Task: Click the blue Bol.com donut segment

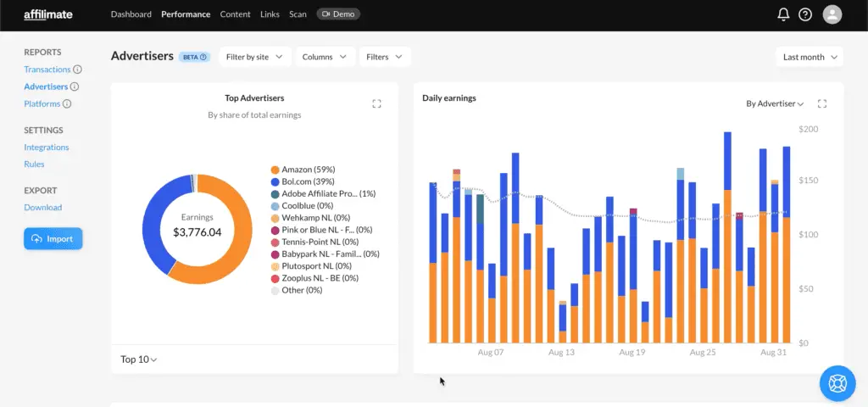Action: click(x=151, y=221)
